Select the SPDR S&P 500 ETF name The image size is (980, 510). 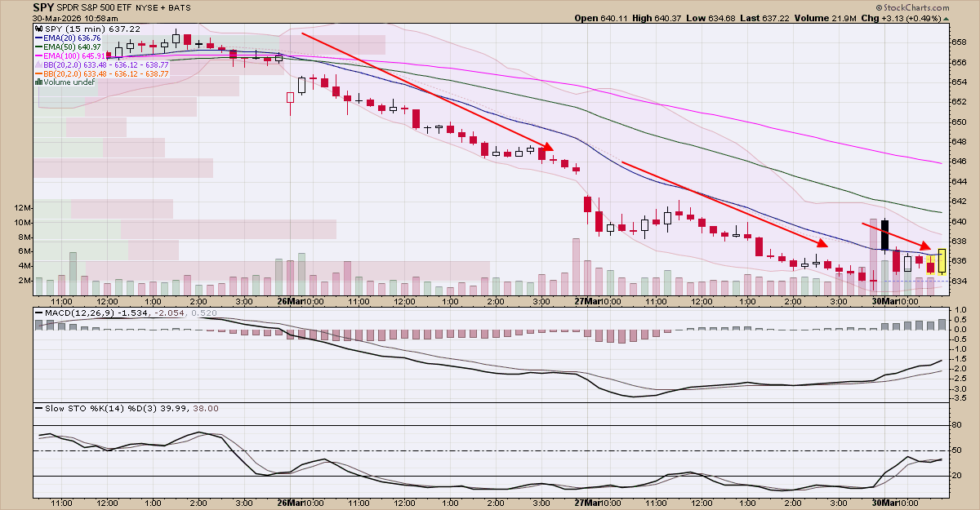pos(94,7)
